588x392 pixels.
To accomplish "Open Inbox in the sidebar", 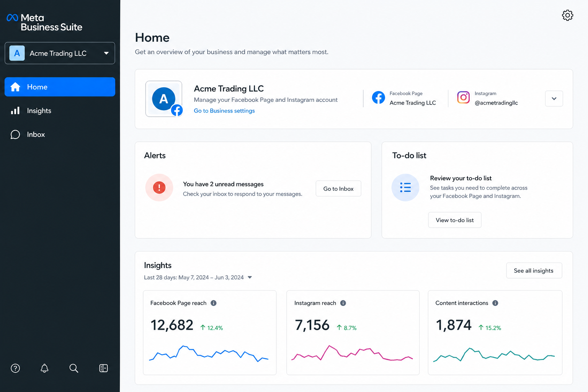I will point(60,134).
